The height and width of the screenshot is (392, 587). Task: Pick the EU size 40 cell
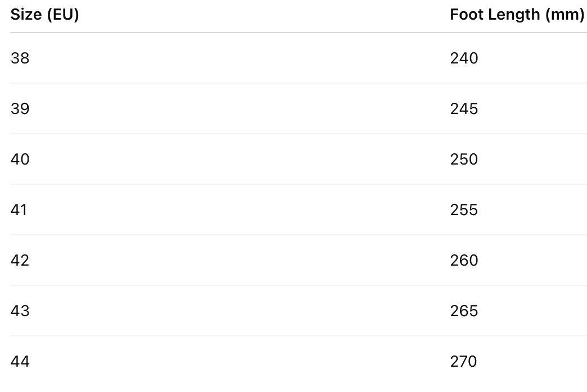click(20, 159)
